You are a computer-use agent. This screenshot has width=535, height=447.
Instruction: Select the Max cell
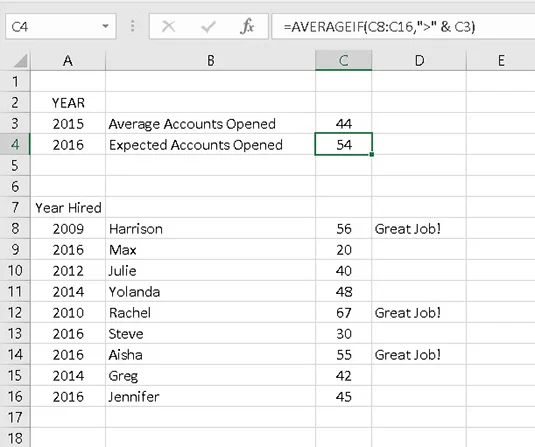click(x=211, y=249)
